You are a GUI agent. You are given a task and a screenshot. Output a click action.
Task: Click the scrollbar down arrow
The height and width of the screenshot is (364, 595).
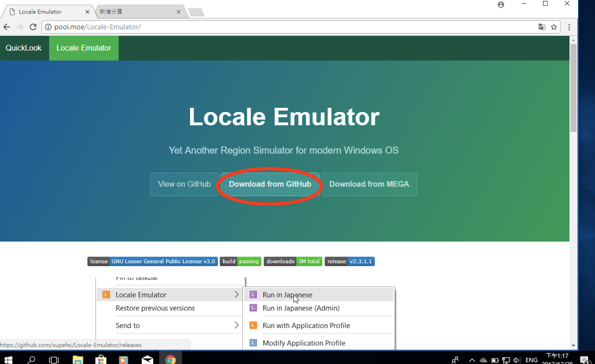(x=573, y=345)
